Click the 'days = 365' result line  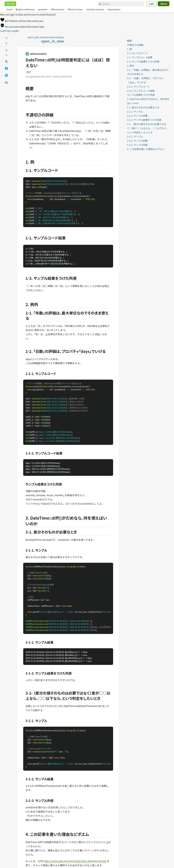coord(48,472)
